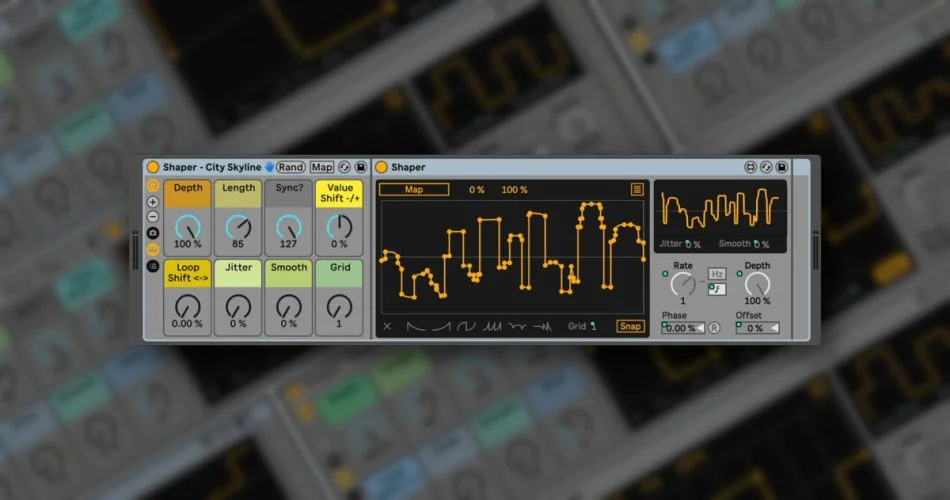Image resolution: width=950 pixels, height=500 pixels.
Task: Remove a macro with the minus icon
Action: [x=153, y=217]
